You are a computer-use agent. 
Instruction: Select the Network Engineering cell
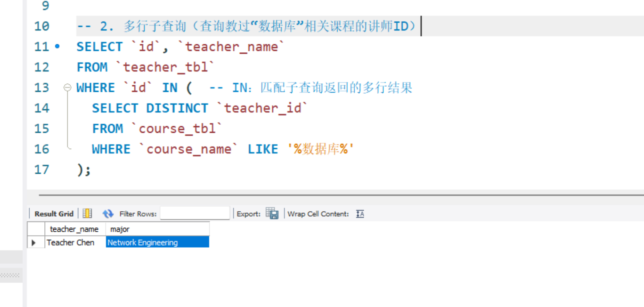pos(157,242)
